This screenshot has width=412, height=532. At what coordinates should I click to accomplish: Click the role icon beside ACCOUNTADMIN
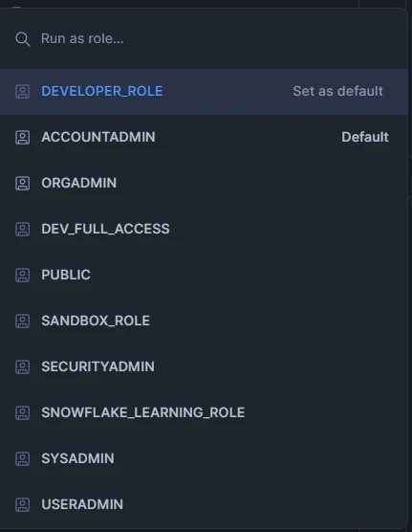click(22, 138)
